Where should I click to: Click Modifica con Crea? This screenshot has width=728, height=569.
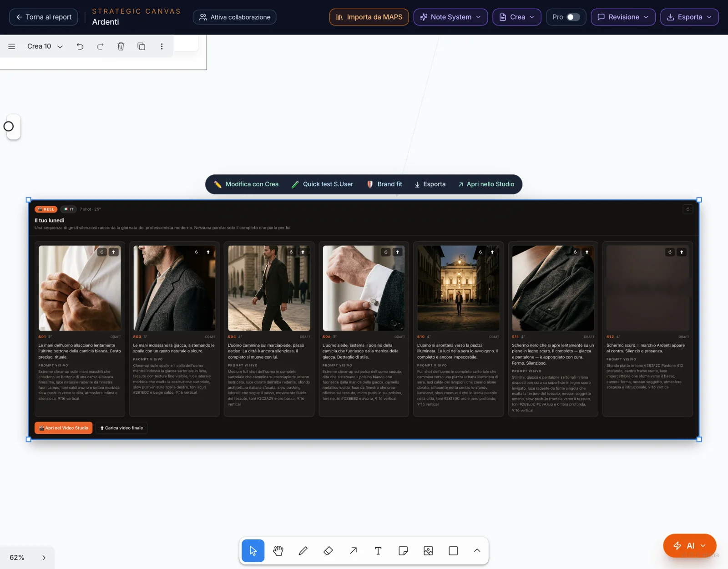click(x=246, y=184)
